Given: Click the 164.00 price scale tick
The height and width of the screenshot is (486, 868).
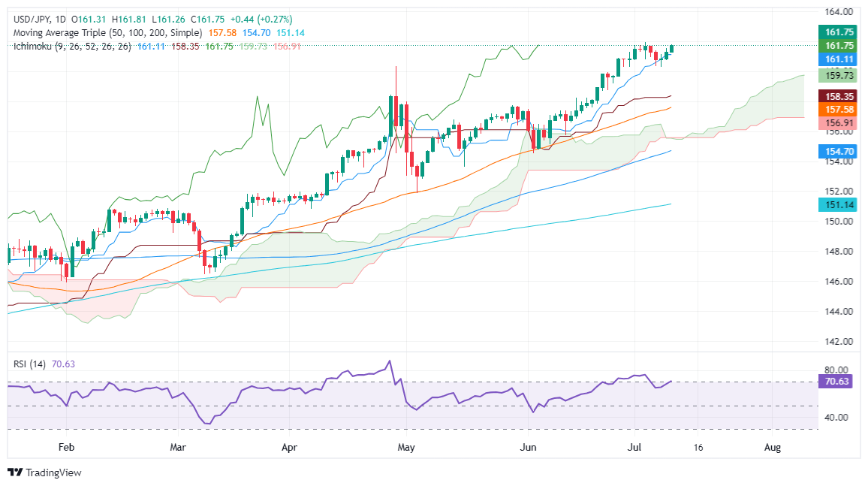Looking at the screenshot, I should 838,11.
